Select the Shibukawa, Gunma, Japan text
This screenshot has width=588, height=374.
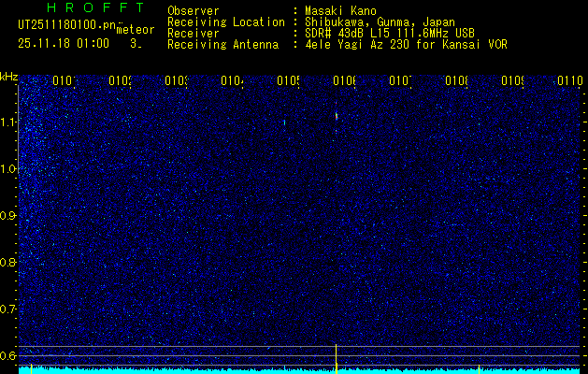click(x=380, y=22)
